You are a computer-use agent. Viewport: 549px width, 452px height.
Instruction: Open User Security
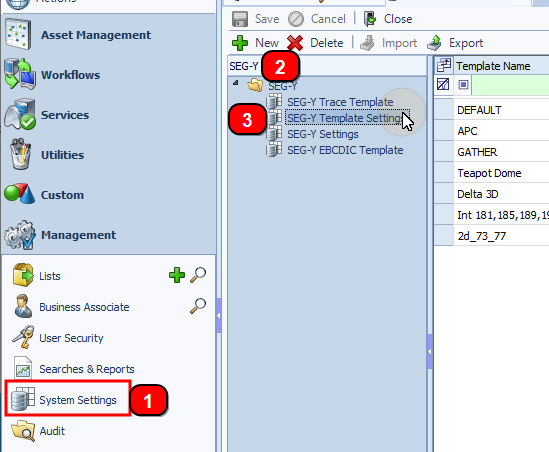click(x=71, y=338)
